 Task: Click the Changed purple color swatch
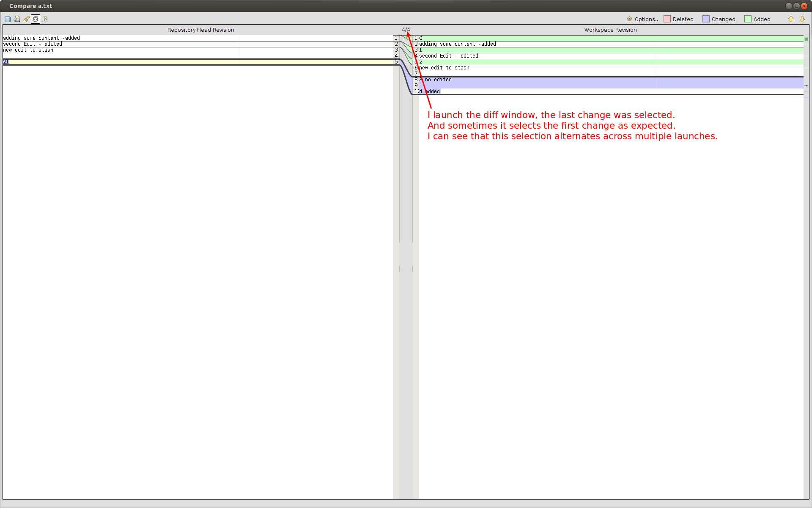pyautogui.click(x=706, y=19)
